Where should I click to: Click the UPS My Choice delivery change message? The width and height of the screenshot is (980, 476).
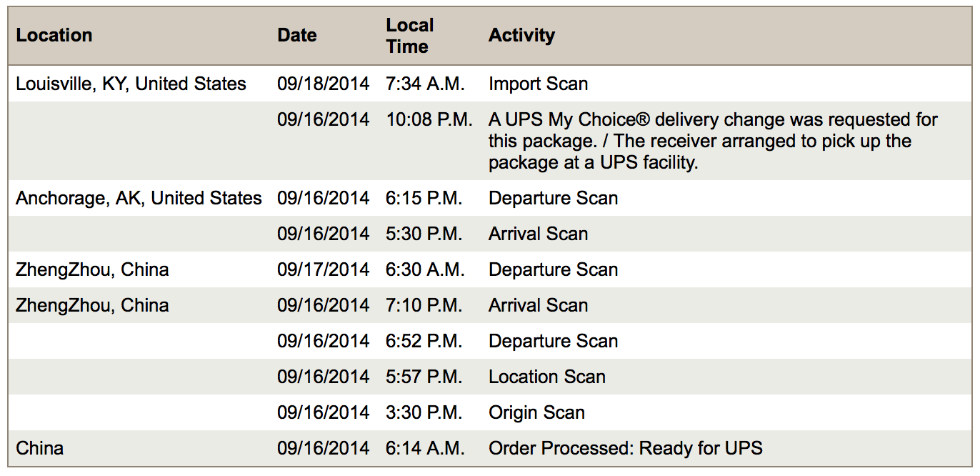click(x=712, y=141)
